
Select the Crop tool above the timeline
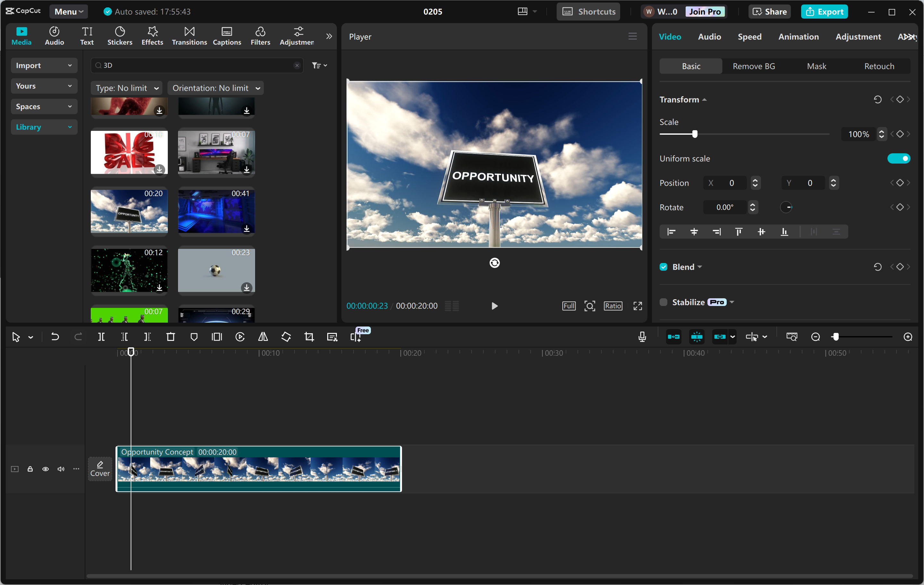tap(309, 337)
